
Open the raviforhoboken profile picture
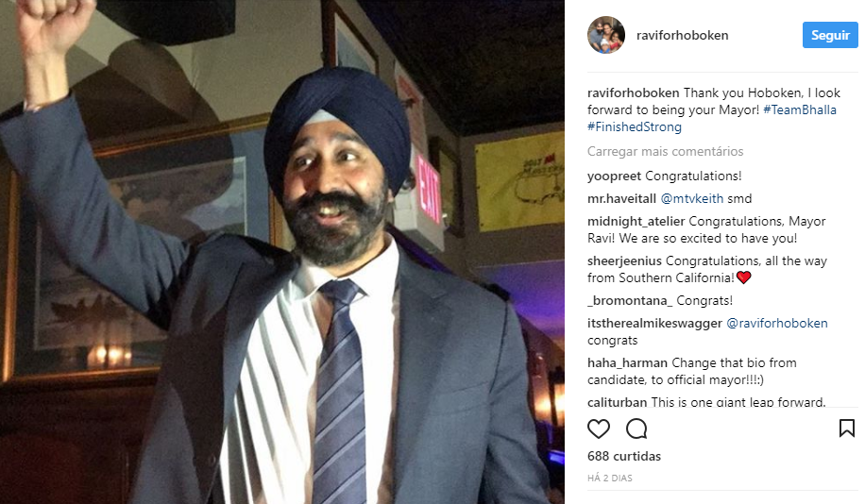point(605,35)
